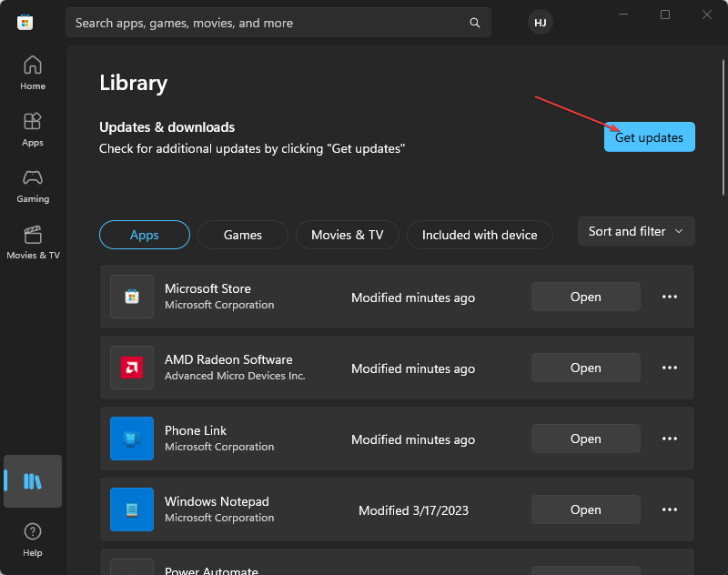Open the Help section

pos(33,540)
